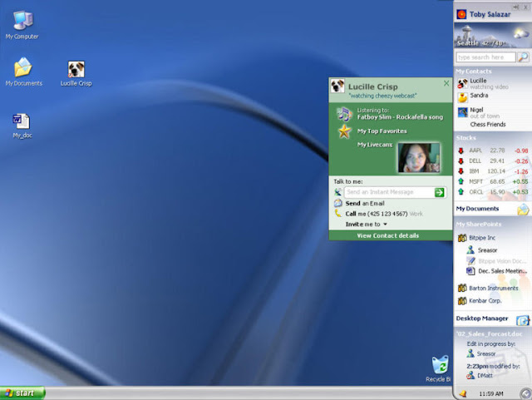The width and height of the screenshot is (532, 400).
Task: Open the Desktop Manager icon in sidebar
Action: coord(523,320)
